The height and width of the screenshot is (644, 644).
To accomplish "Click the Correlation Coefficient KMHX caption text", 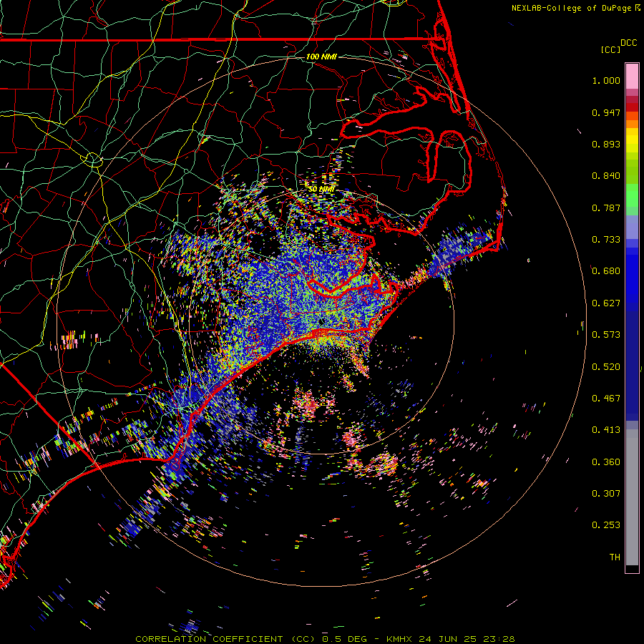I will pyautogui.click(x=325, y=639).
